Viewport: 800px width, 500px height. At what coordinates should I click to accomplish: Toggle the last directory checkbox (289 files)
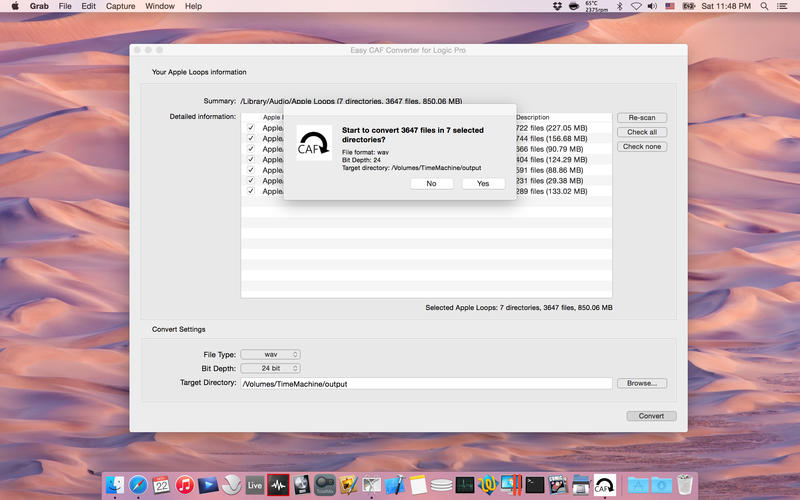pos(251,191)
